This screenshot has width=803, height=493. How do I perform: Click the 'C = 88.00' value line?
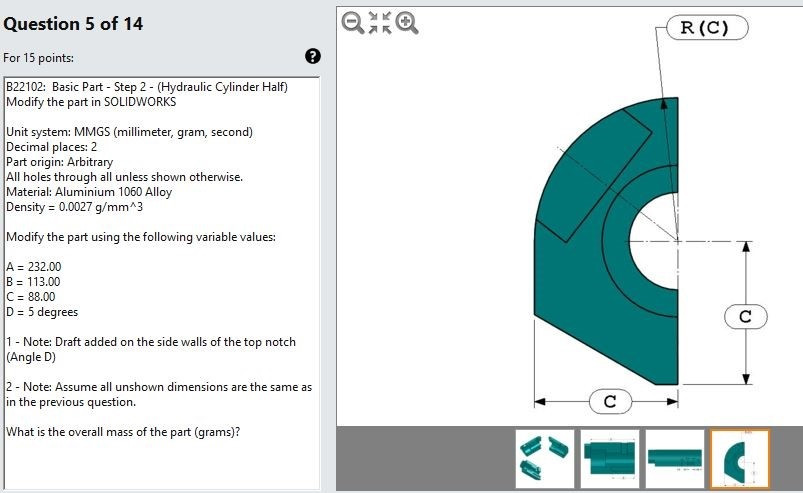point(31,297)
